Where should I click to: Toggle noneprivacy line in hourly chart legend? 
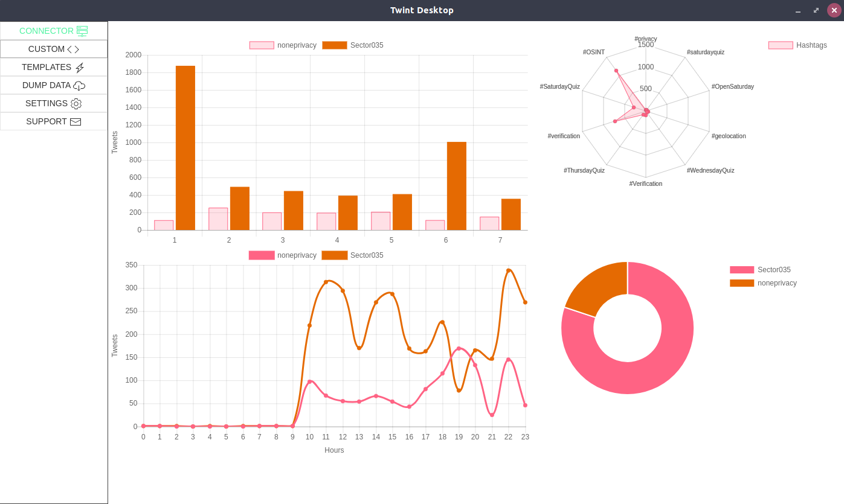point(262,255)
